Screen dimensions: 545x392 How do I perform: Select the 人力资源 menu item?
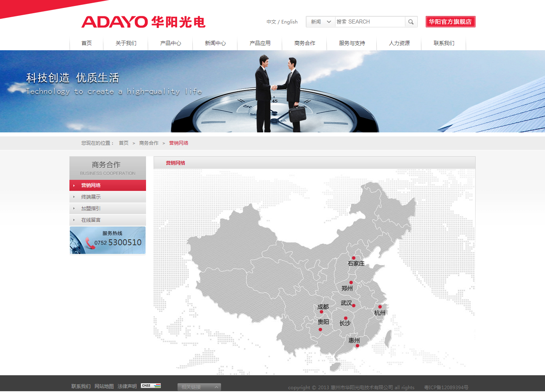point(399,43)
